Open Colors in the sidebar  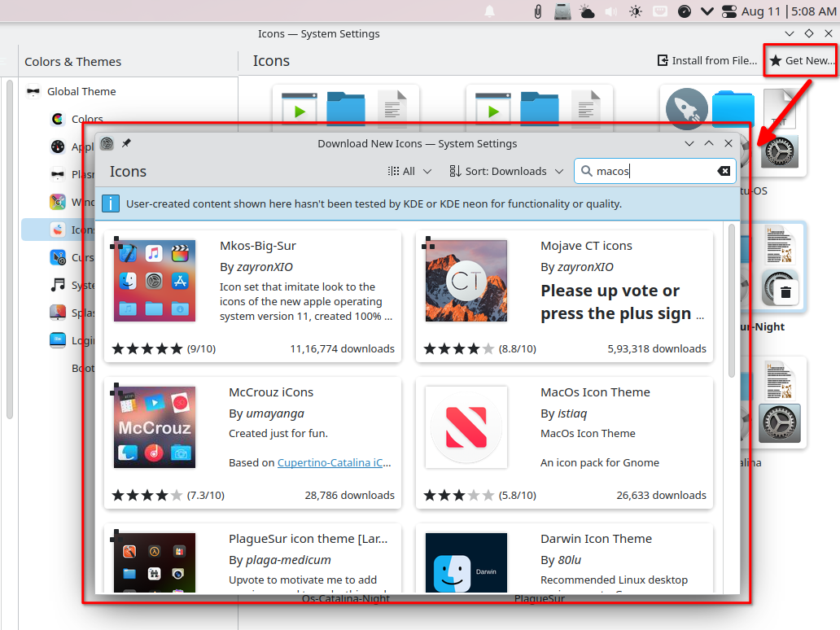click(x=87, y=119)
